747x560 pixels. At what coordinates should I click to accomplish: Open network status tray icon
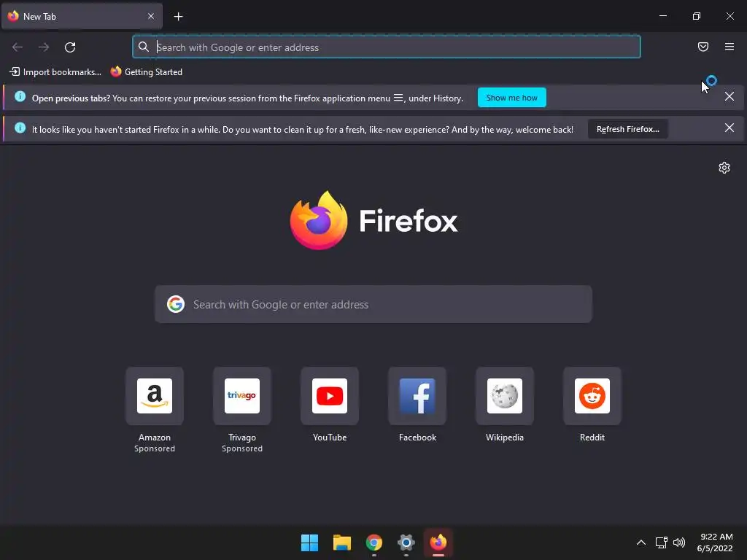[661, 542]
